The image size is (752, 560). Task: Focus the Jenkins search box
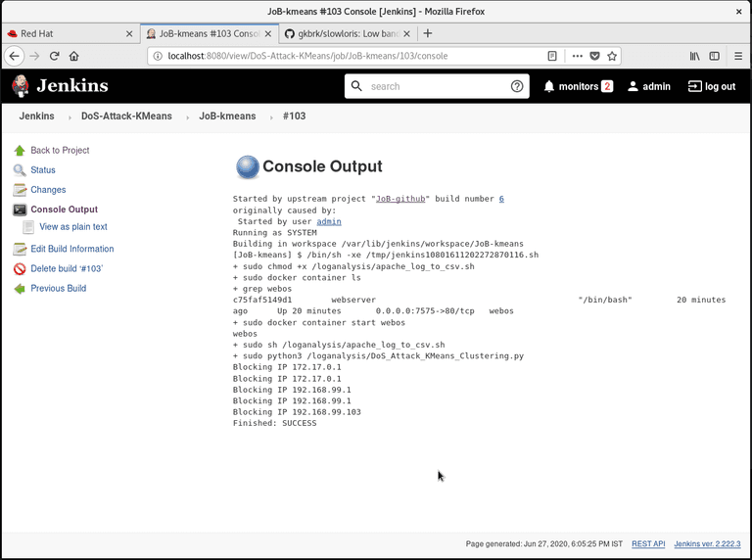436,86
